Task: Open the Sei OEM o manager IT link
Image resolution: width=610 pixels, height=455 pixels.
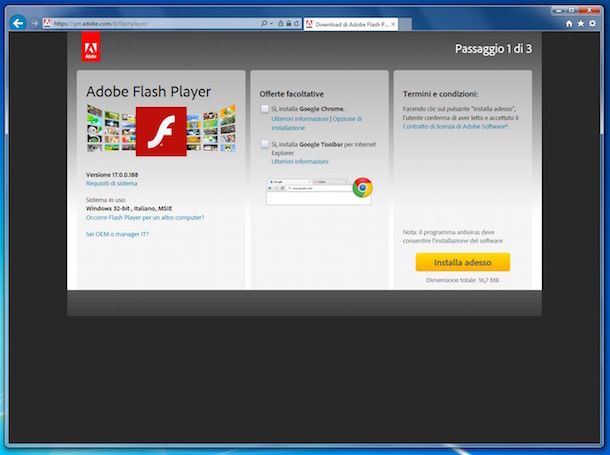Action: point(117,234)
